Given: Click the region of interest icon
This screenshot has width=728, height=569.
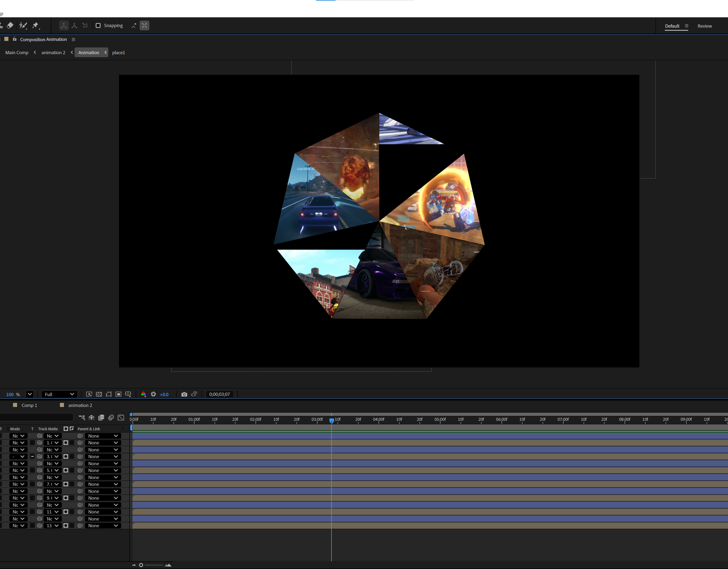Looking at the screenshot, I should 118,394.
